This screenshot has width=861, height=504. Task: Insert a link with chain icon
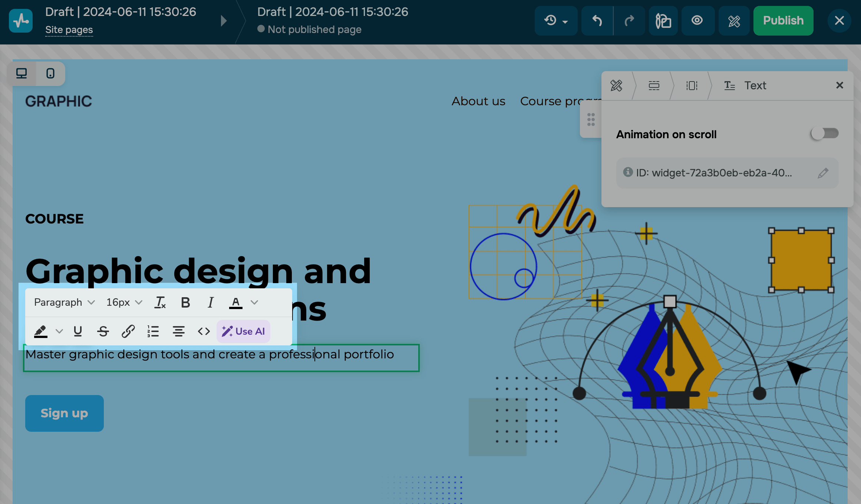(x=128, y=331)
